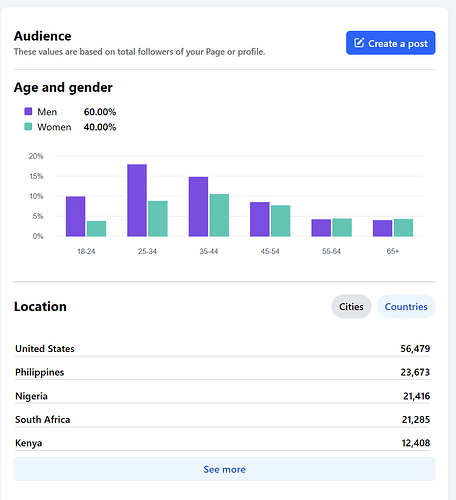This screenshot has width=456, height=500.
Task: Select the green Women legend swatch
Action: pyautogui.click(x=28, y=127)
